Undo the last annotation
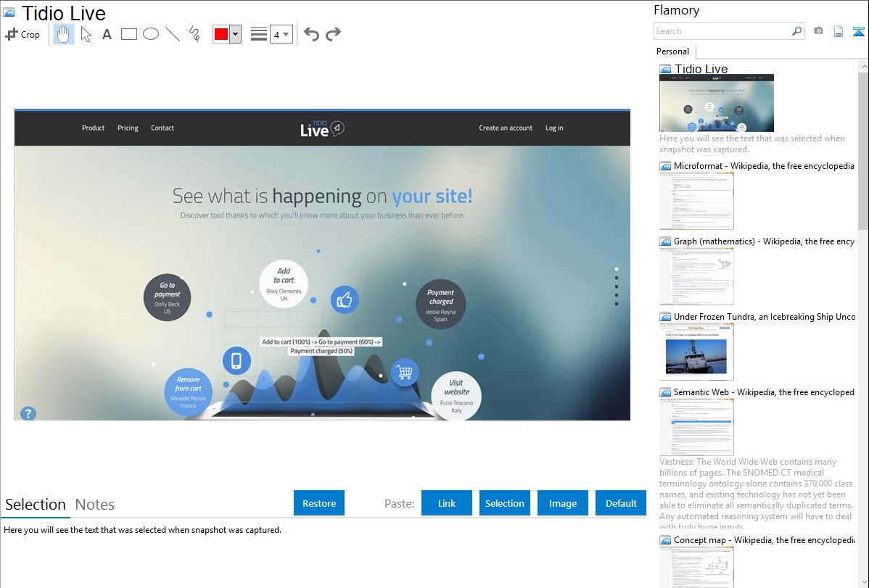Image resolution: width=869 pixels, height=588 pixels. pos(311,34)
